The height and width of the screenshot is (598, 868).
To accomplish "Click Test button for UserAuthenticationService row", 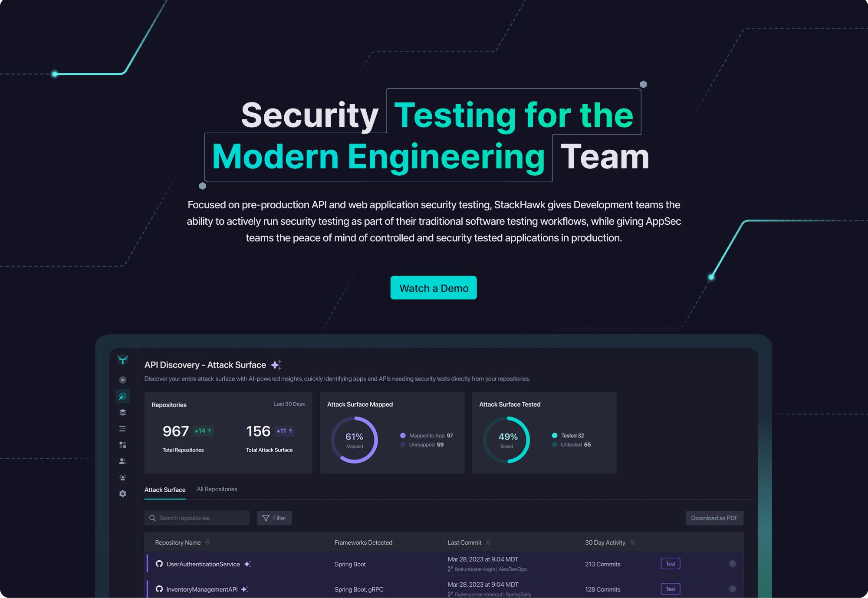I will coord(670,564).
